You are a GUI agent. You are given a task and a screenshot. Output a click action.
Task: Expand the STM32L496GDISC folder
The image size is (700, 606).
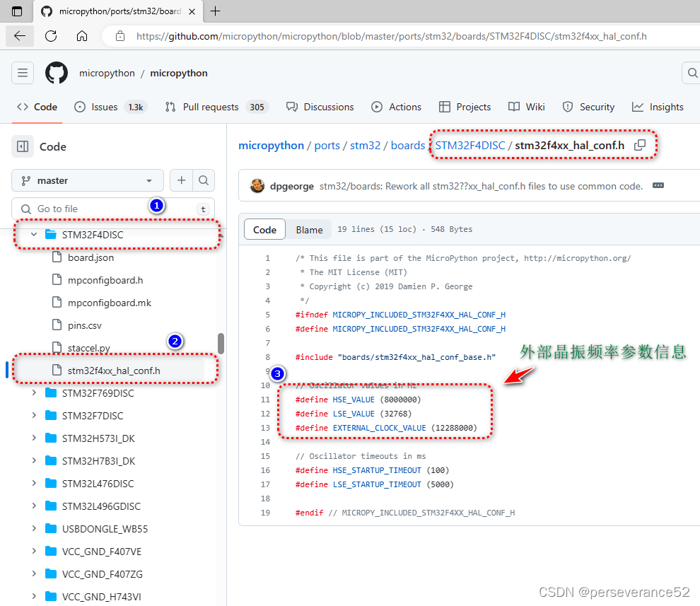click(34, 506)
